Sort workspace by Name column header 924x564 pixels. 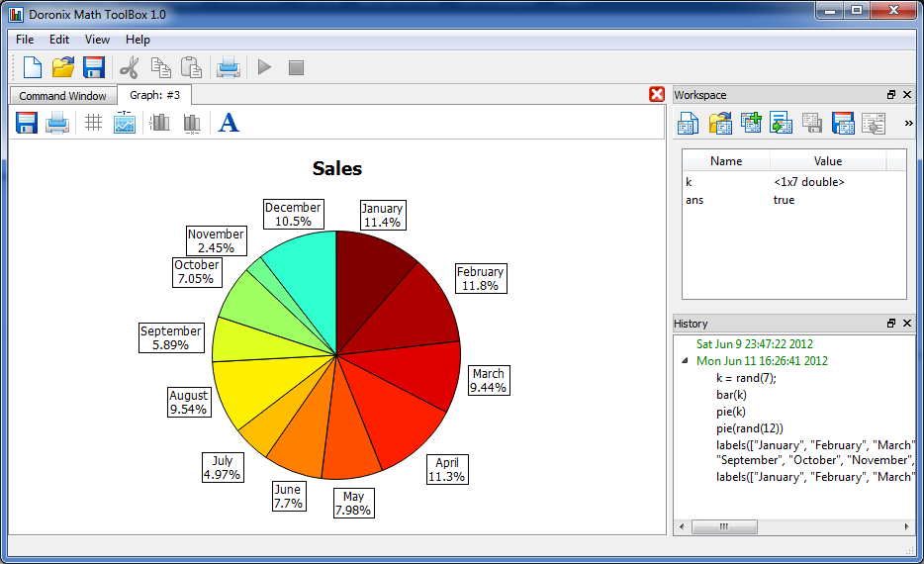[726, 161]
